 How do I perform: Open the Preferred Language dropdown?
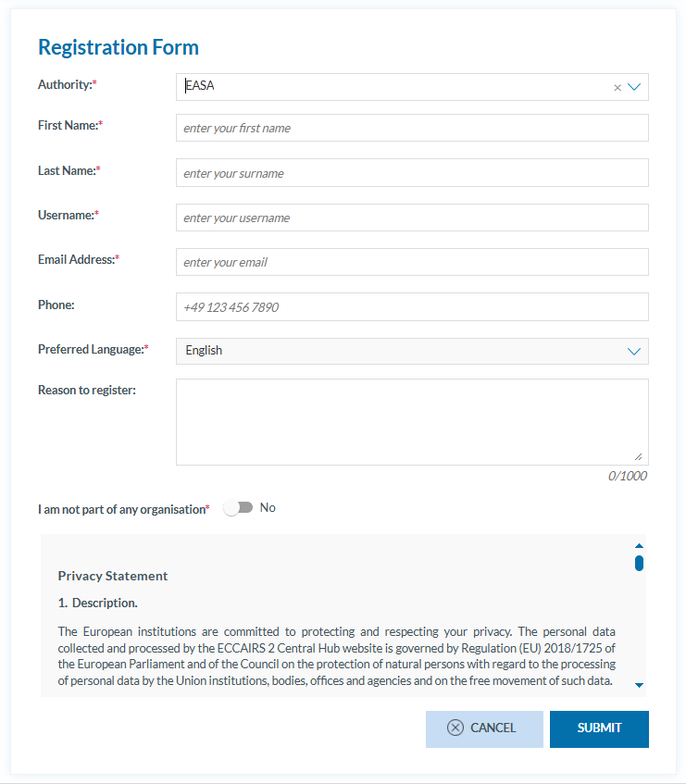point(634,351)
